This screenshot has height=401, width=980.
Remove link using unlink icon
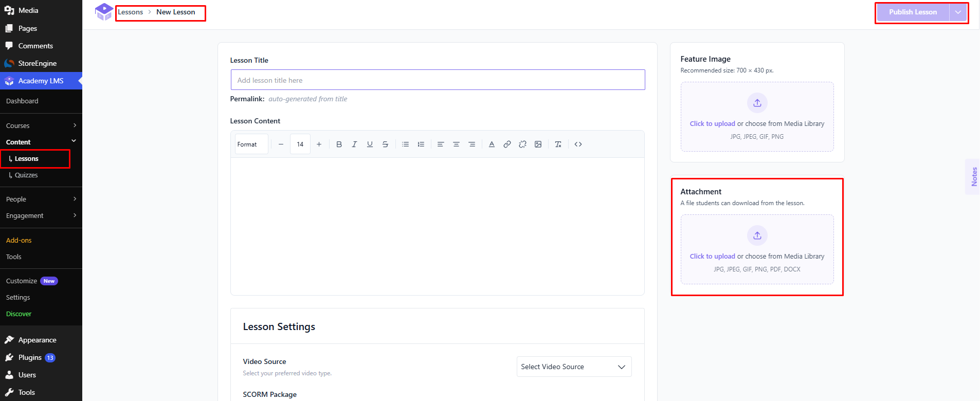pyautogui.click(x=522, y=144)
